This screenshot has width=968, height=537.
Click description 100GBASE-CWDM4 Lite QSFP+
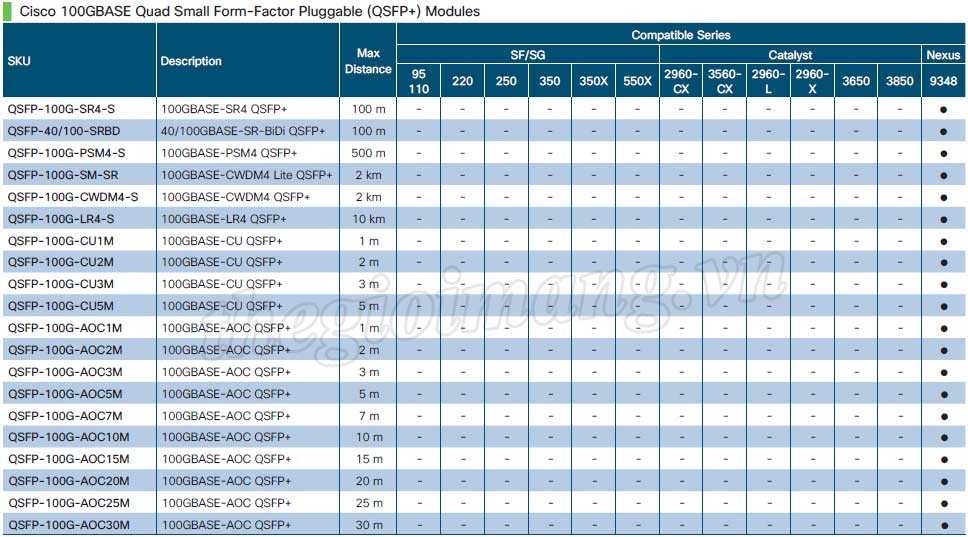247,175
